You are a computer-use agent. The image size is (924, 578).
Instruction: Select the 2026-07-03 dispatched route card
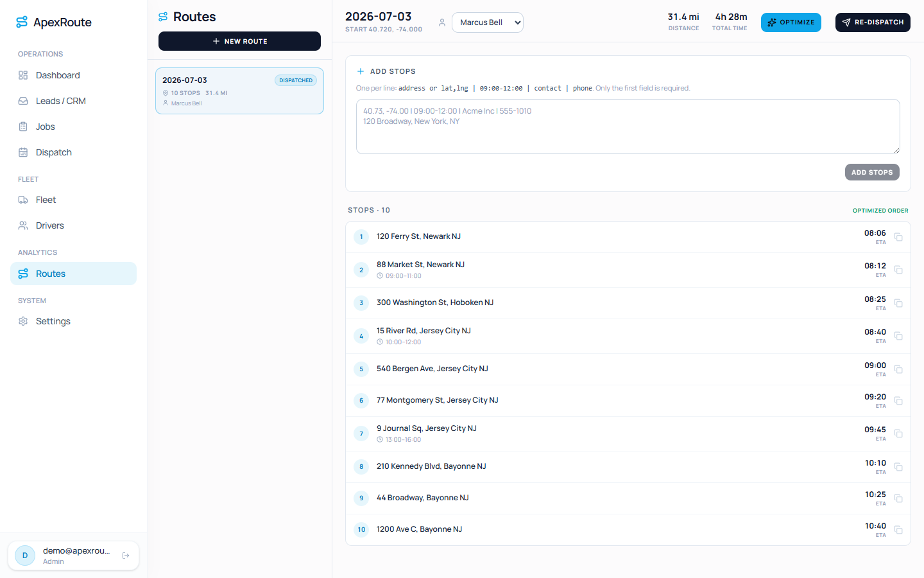(239, 91)
